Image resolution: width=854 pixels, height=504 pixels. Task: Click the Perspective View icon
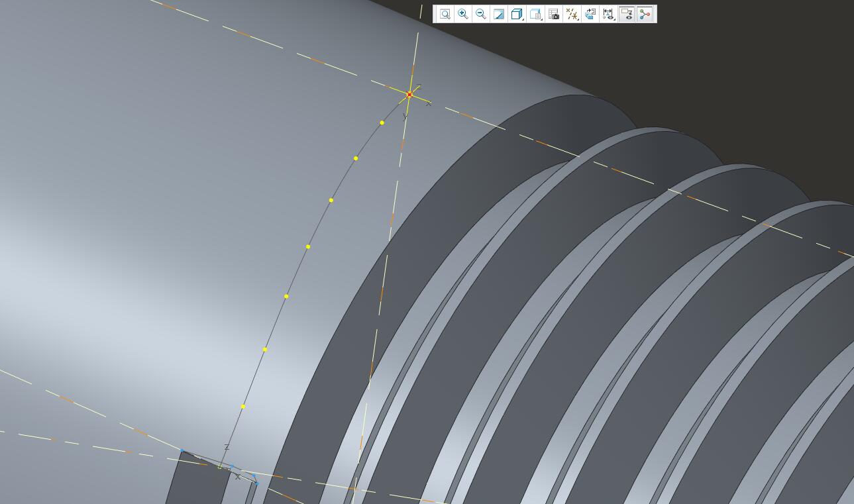pyautogui.click(x=590, y=14)
